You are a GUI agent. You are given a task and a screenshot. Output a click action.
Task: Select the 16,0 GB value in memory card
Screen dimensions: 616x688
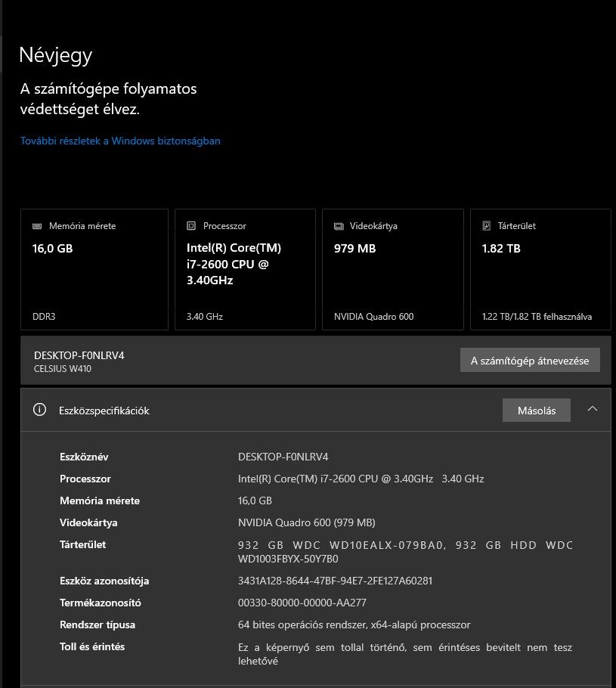pos(52,248)
